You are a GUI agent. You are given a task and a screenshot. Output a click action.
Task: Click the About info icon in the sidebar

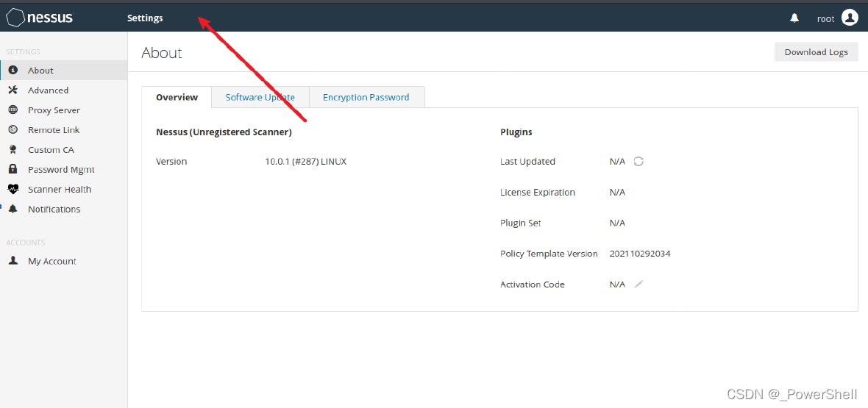pos(13,71)
